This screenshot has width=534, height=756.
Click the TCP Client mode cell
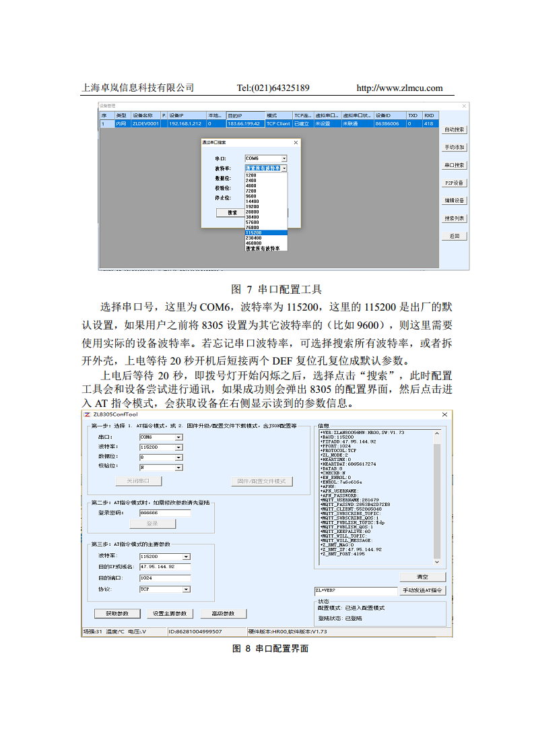pos(279,124)
